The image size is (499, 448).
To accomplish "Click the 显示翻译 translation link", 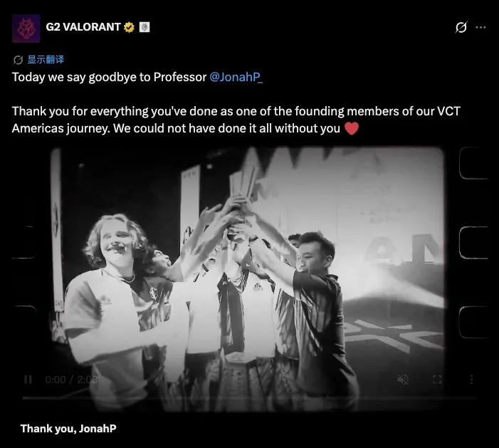I will click(46, 61).
